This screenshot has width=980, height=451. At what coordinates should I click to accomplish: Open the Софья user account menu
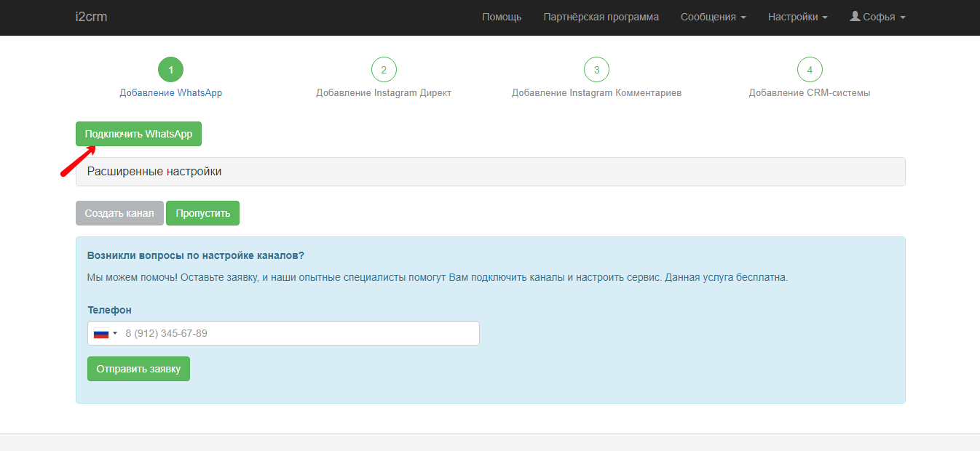878,17
